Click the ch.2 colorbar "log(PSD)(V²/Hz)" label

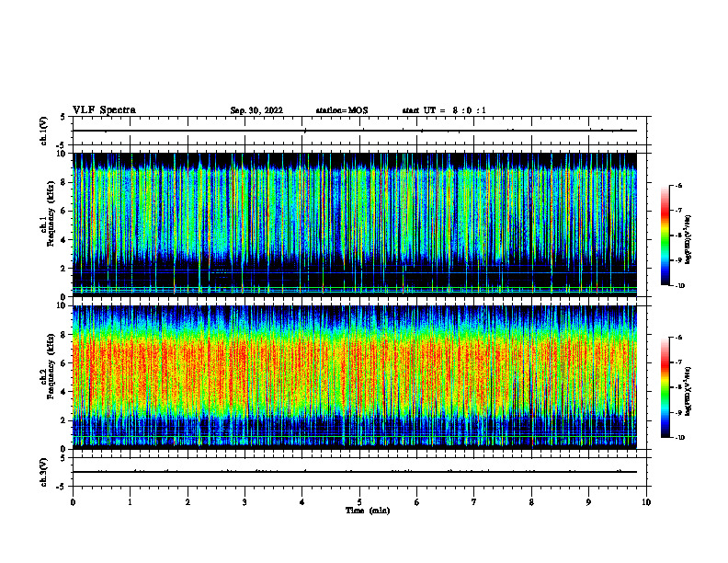688,391
